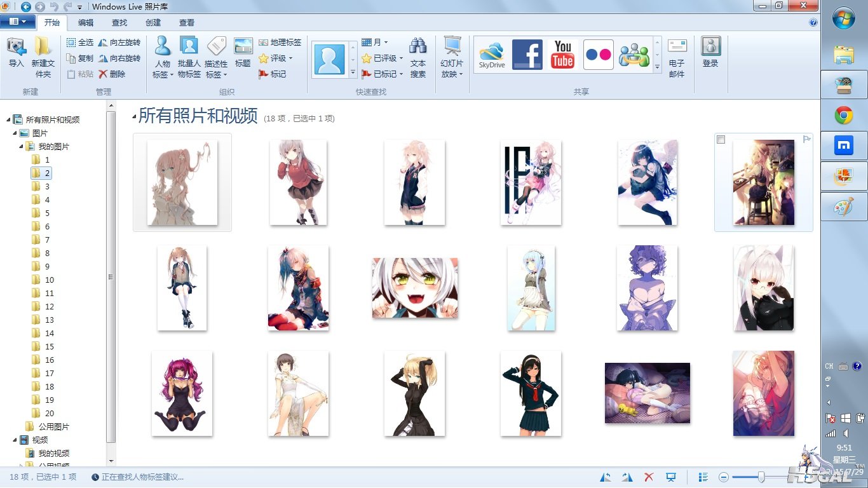The height and width of the screenshot is (488, 868).
Task: Select the purple curly-haired girl thumbnail
Action: [x=648, y=288]
